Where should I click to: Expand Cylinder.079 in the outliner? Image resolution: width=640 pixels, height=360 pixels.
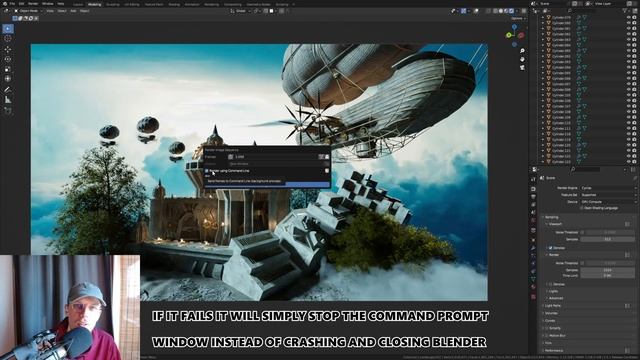543,18
